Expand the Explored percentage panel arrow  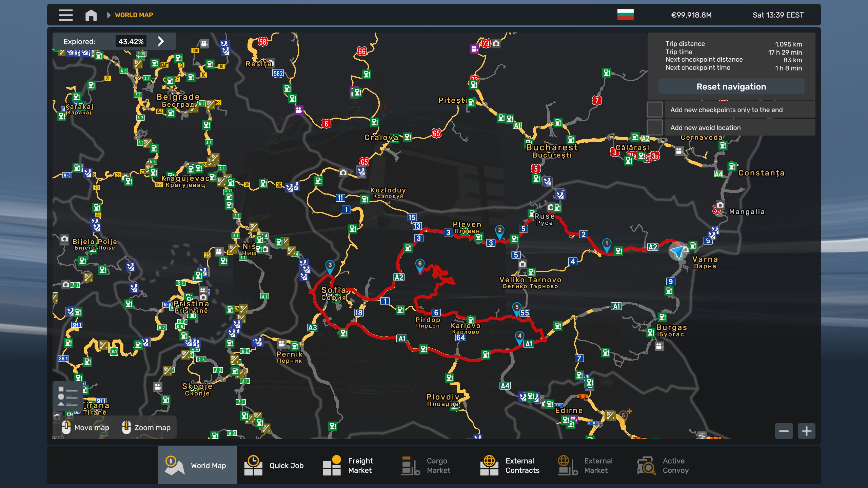(x=161, y=41)
